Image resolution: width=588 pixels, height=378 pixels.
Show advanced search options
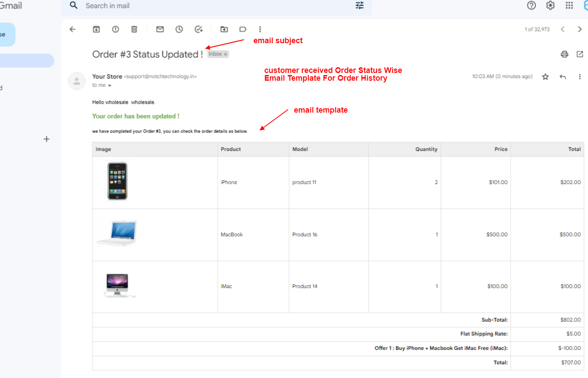(360, 6)
